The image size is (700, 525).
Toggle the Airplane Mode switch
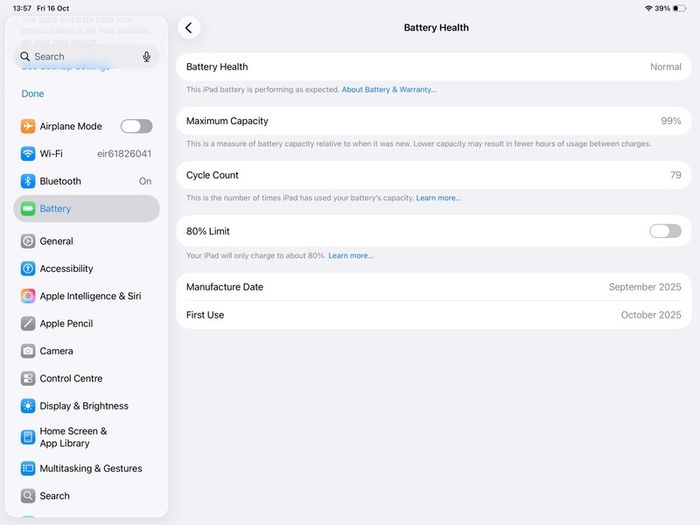click(136, 126)
